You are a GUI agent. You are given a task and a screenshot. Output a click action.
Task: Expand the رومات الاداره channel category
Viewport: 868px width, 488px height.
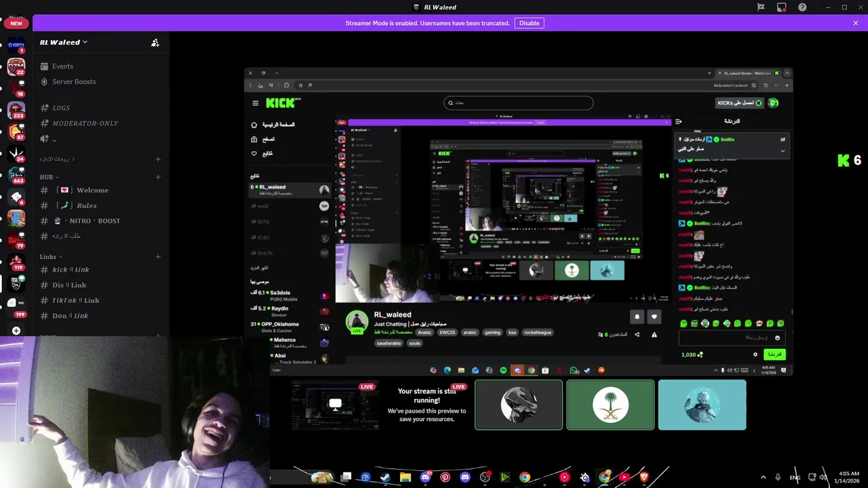tap(58, 159)
